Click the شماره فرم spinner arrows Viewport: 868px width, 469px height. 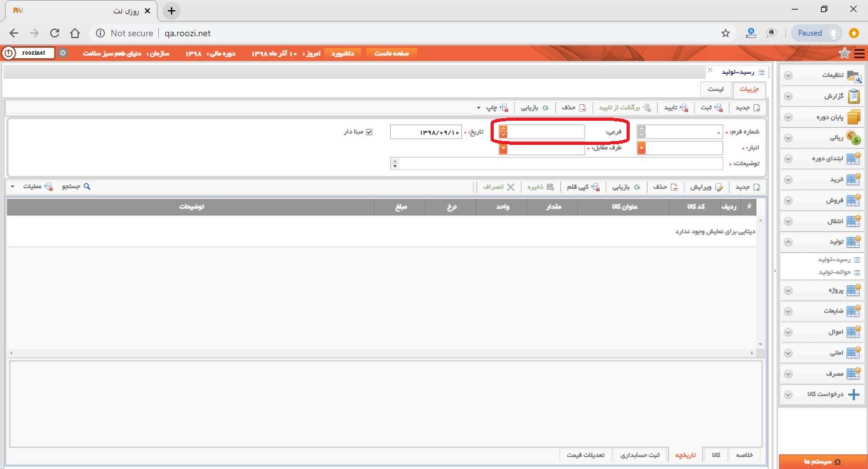(x=641, y=132)
